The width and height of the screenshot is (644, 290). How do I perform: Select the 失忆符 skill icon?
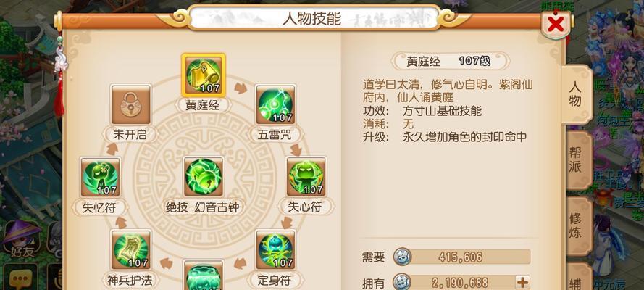click(x=101, y=177)
